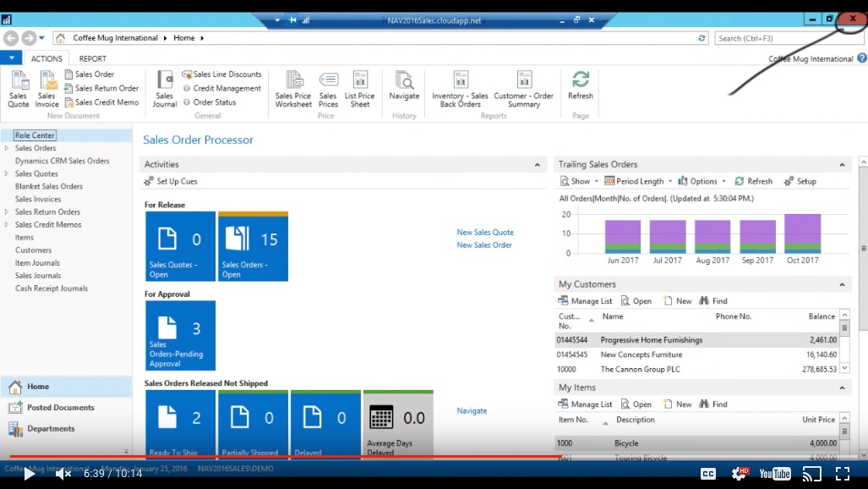Open the Sales Journal ribbon button
Screen dimensions: 868x489
coord(165,89)
